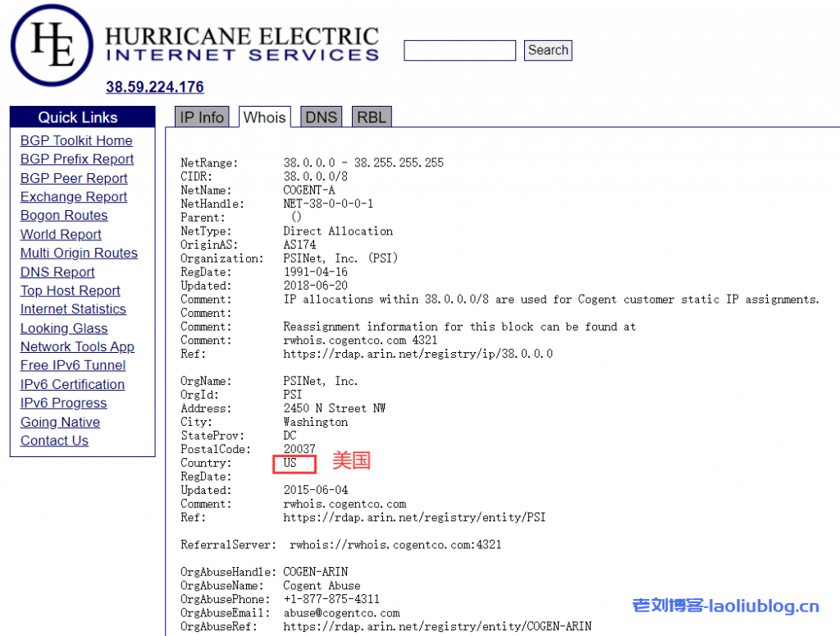Open the Looking Glass link
Image resolution: width=840 pixels, height=636 pixels.
(x=64, y=328)
